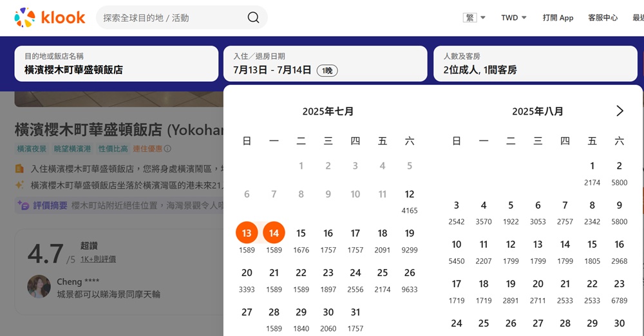Click the search magnifier icon
This screenshot has height=336, width=644.
coord(253,17)
